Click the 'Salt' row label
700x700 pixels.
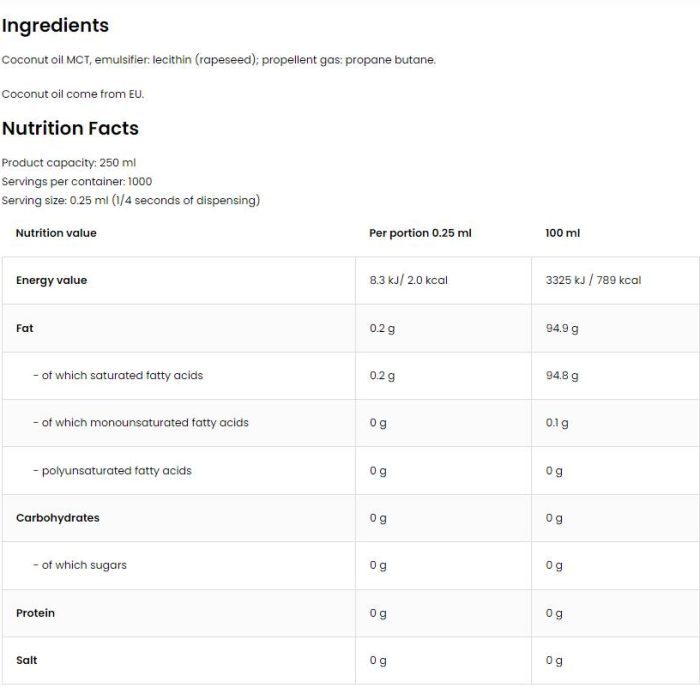click(26, 660)
